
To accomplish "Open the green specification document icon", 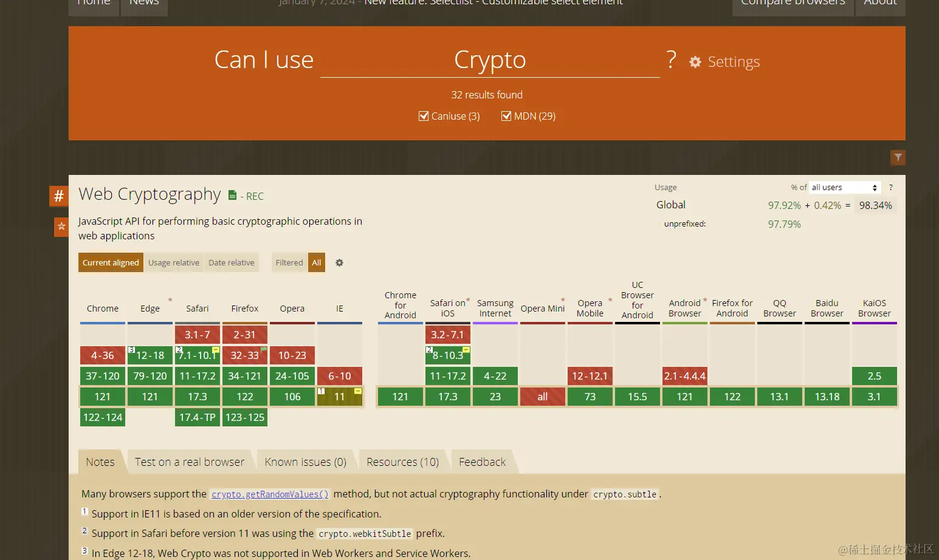I will [232, 195].
